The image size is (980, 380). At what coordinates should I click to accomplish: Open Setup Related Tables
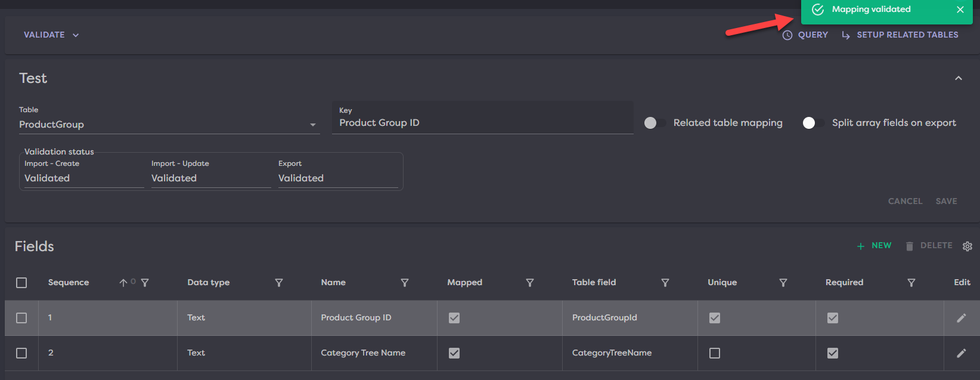[900, 35]
